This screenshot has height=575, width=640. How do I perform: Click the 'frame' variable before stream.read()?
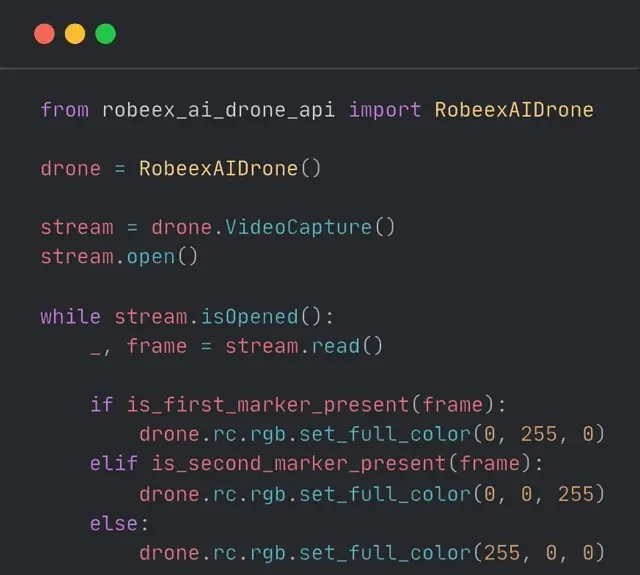coord(157,346)
